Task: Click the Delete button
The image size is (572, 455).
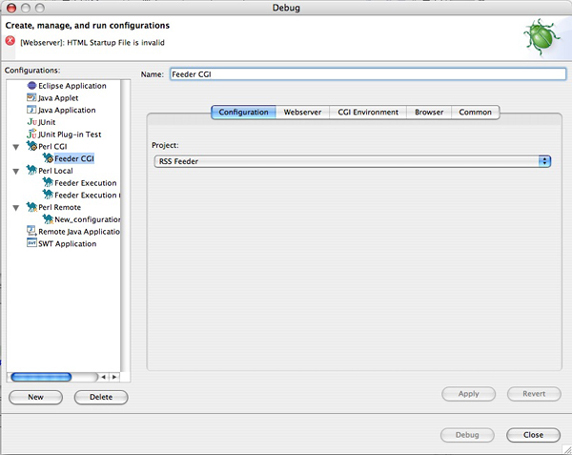Action: point(101,397)
